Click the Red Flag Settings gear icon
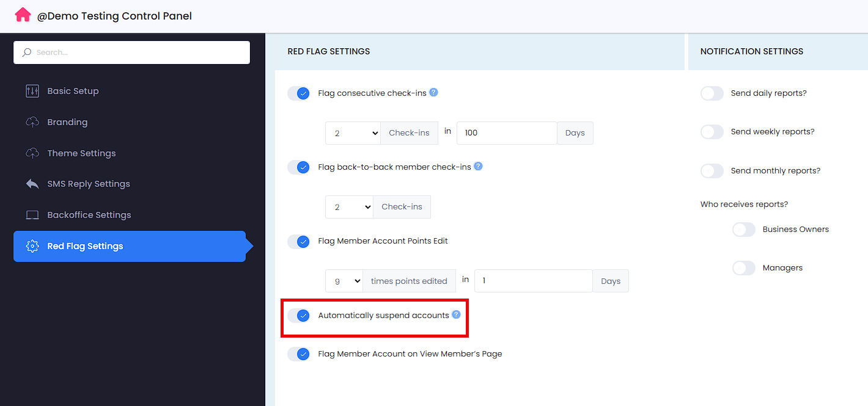This screenshot has width=868, height=406. click(x=32, y=246)
